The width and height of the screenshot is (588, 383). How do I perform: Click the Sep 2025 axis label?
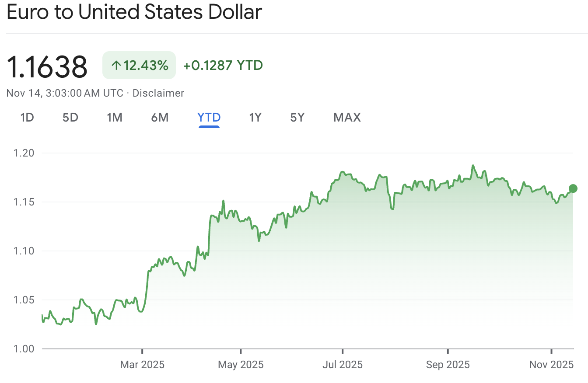pyautogui.click(x=448, y=364)
